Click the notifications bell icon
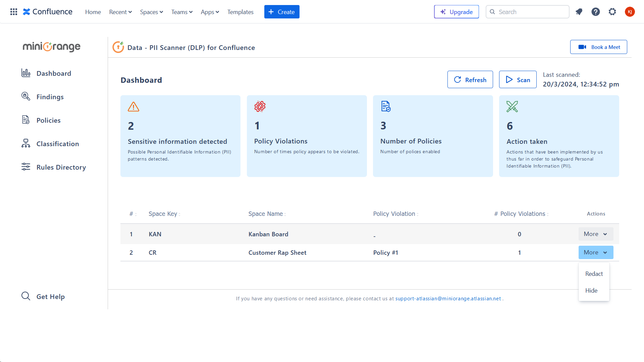The height and width of the screenshot is (362, 644). coord(579,12)
